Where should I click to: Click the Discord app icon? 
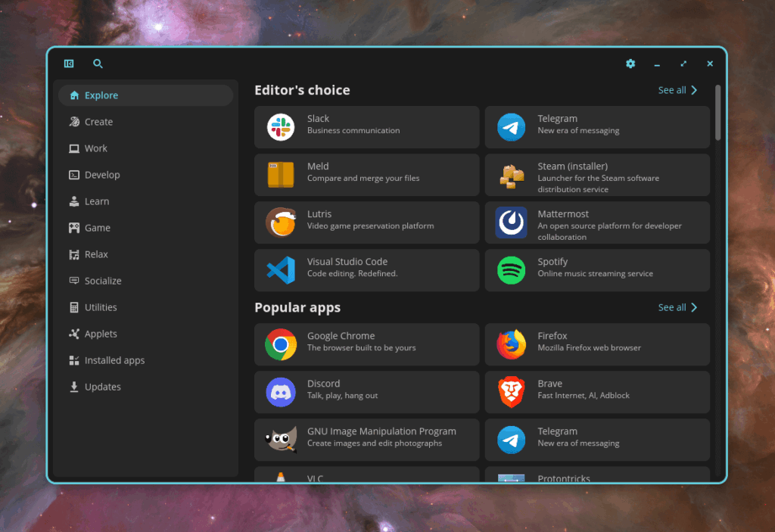click(281, 392)
